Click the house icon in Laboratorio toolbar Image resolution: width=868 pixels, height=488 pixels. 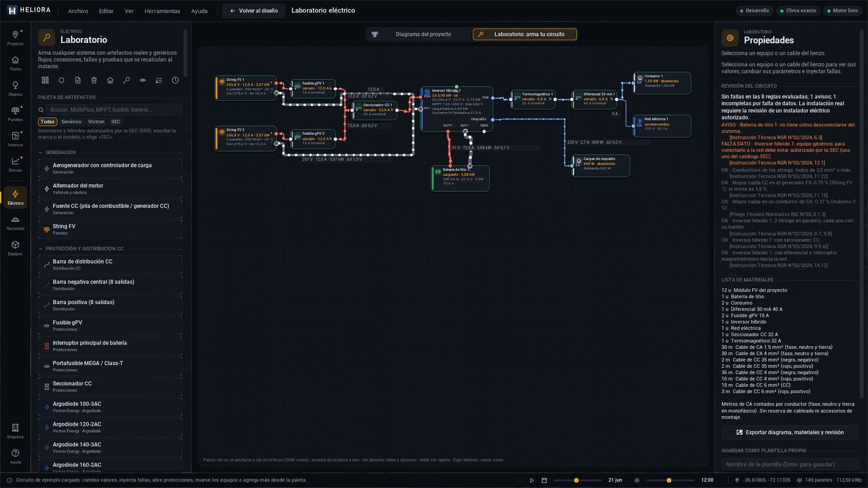[x=110, y=80]
